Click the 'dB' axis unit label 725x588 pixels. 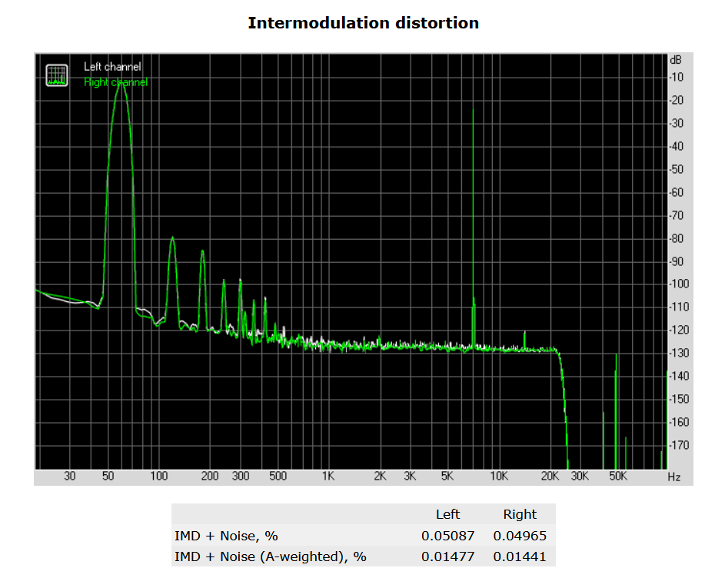click(x=675, y=60)
